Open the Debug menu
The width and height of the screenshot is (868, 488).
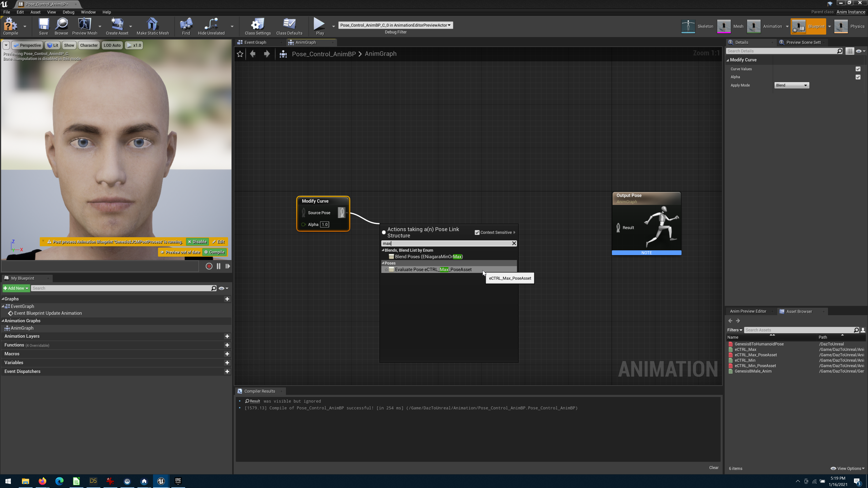[68, 12]
